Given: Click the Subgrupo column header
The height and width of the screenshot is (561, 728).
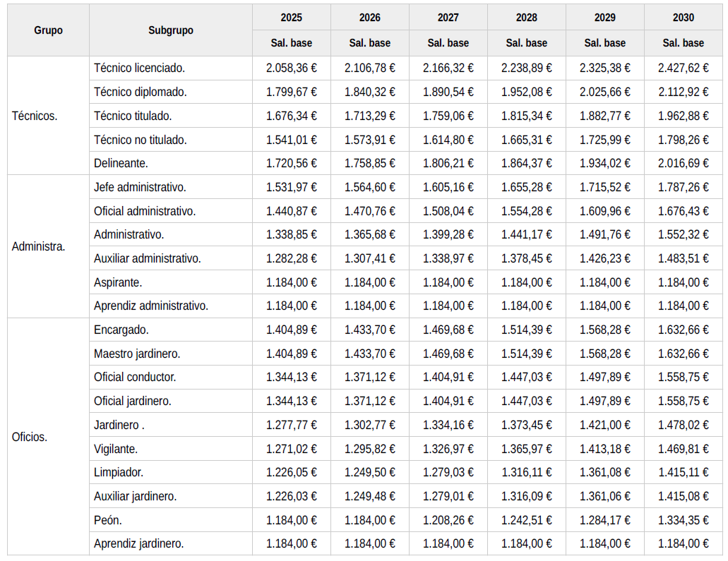Looking at the screenshot, I should [171, 30].
